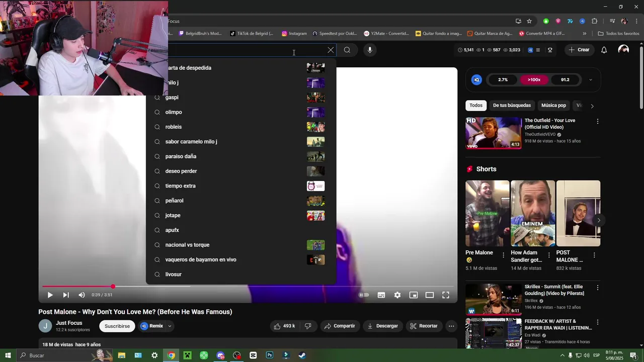Bookmark this page with the star
Image resolution: width=644 pixels, height=362 pixels.
(x=529, y=21)
